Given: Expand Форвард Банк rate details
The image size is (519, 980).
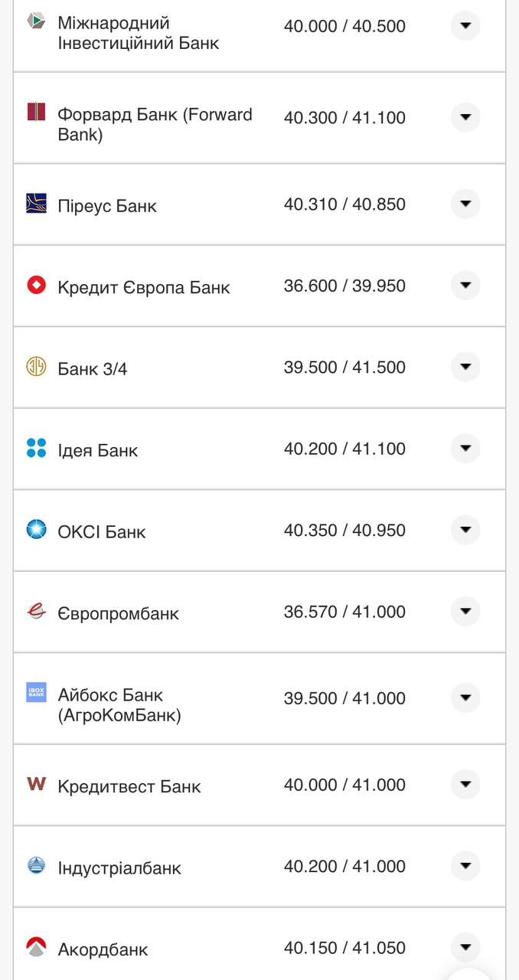Looking at the screenshot, I should point(465,117).
